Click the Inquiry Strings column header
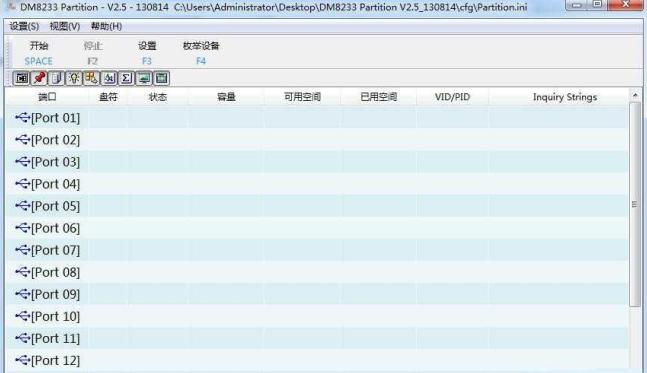647x373 pixels. (x=564, y=97)
